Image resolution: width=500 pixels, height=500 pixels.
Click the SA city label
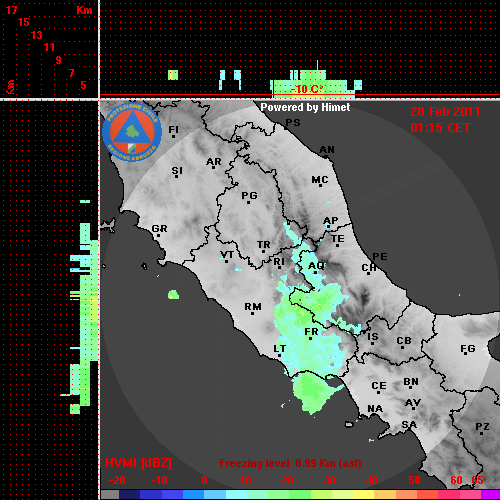409,425
